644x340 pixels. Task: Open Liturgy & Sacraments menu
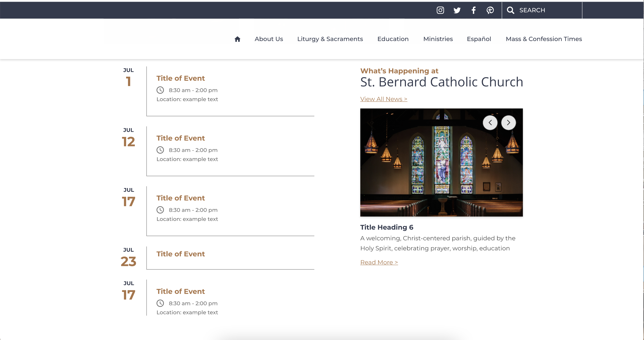click(x=330, y=39)
